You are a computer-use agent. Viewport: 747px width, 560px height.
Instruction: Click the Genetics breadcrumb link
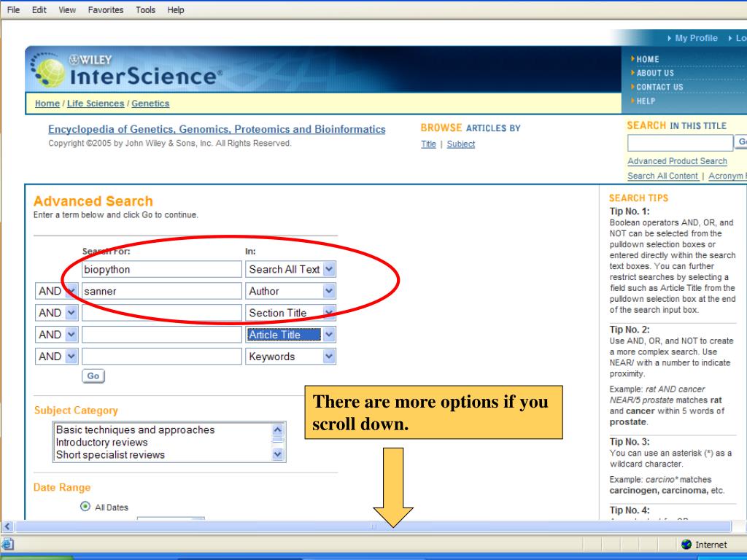pos(150,104)
